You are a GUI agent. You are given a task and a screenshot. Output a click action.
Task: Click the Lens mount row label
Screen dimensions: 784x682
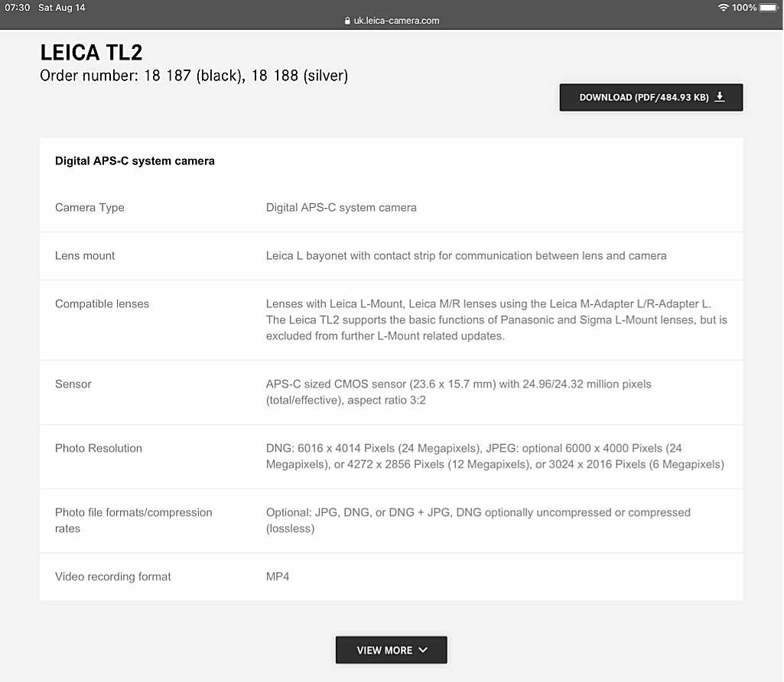click(x=85, y=255)
